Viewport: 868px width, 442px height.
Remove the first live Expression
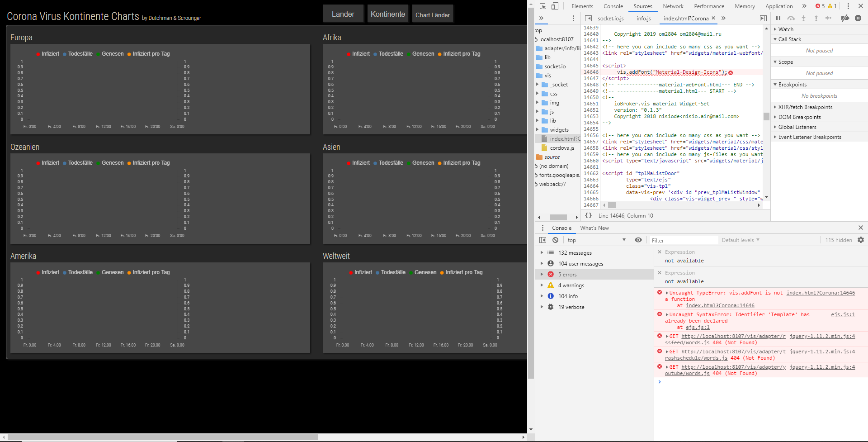click(x=660, y=252)
